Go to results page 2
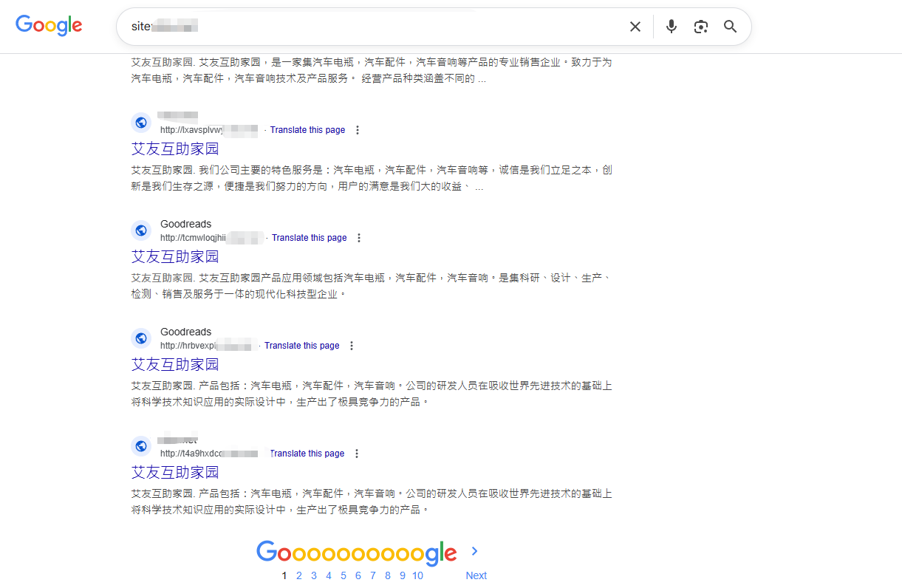This screenshot has width=902, height=588. coord(298,575)
